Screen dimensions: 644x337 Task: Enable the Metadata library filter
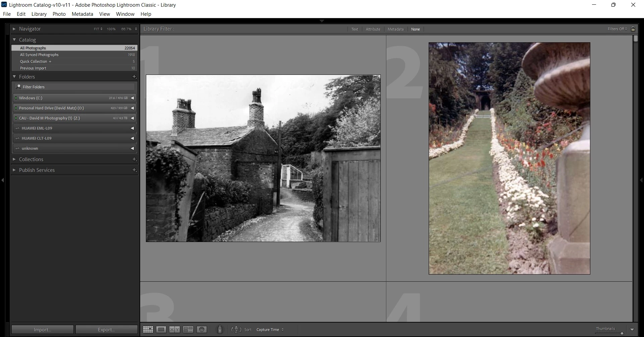coord(395,29)
